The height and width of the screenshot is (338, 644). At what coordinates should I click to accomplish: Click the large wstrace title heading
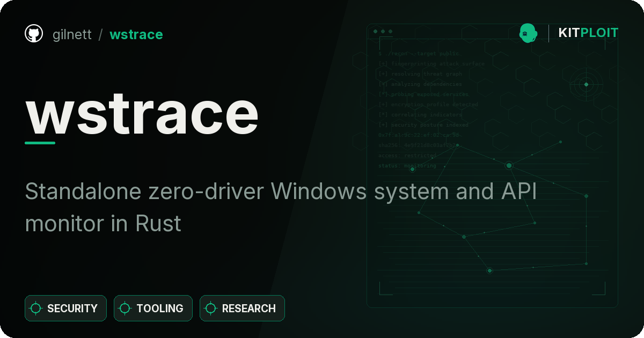click(x=142, y=114)
